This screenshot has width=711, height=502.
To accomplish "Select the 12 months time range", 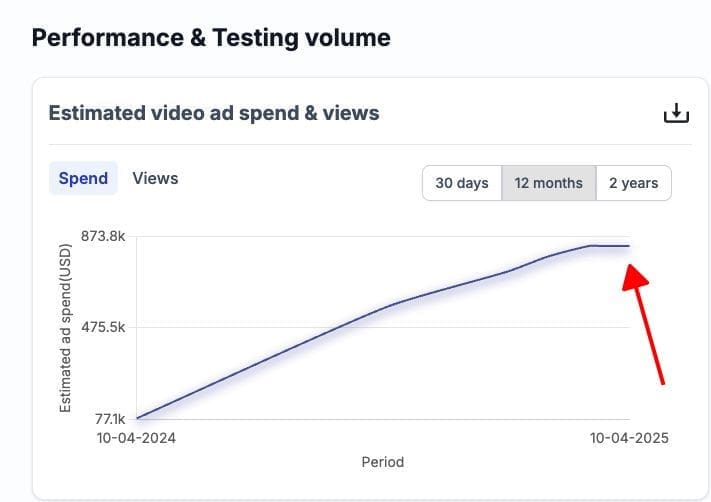I will pyautogui.click(x=549, y=183).
